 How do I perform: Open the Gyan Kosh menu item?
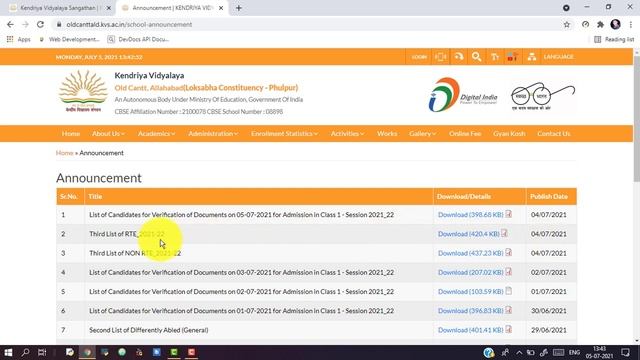[x=509, y=133]
